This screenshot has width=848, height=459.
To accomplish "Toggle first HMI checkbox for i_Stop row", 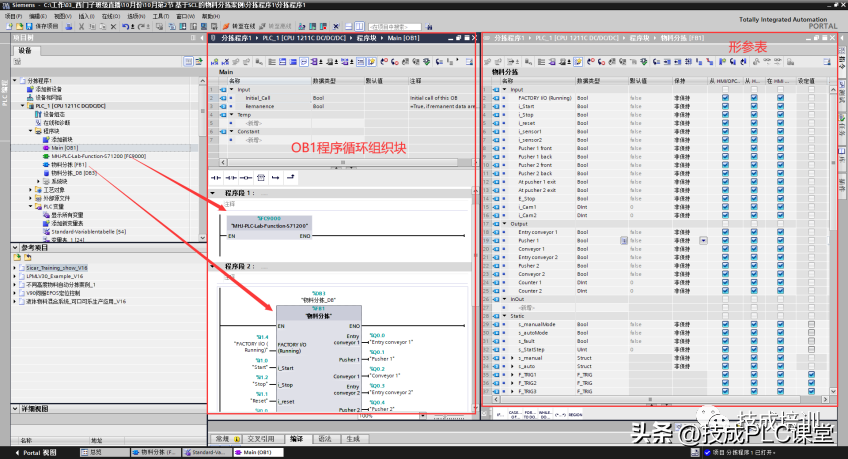I will click(x=725, y=115).
